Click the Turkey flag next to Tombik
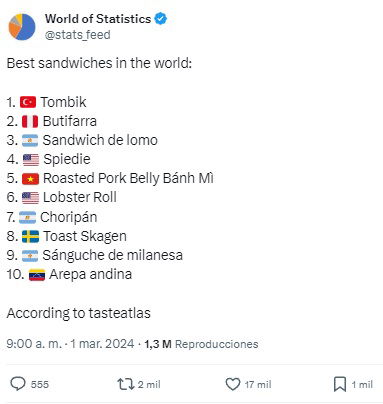Screen dimensions: 383x404 pyautogui.click(x=28, y=102)
